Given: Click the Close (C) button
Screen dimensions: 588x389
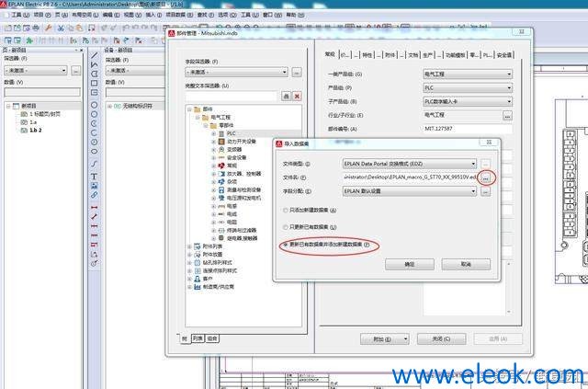Looking at the screenshot, I should 441,339.
